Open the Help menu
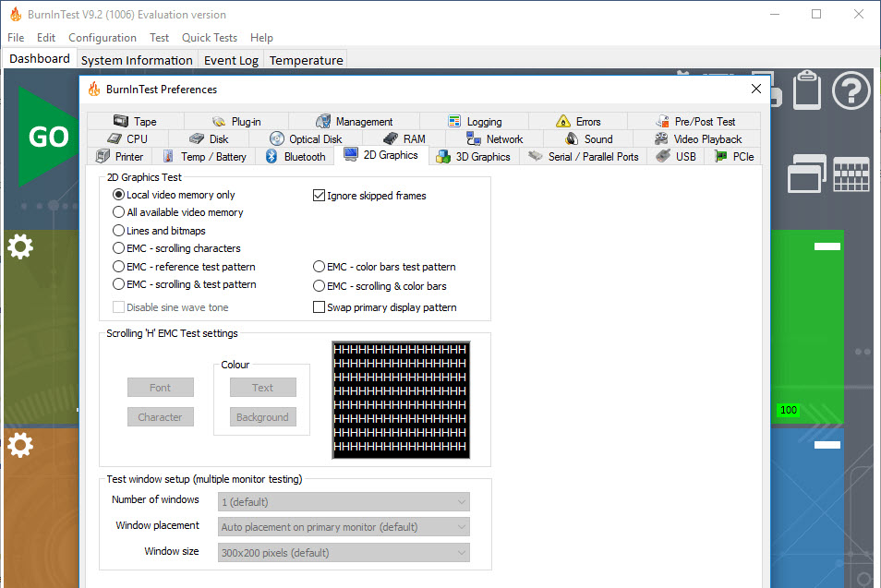 [261, 38]
